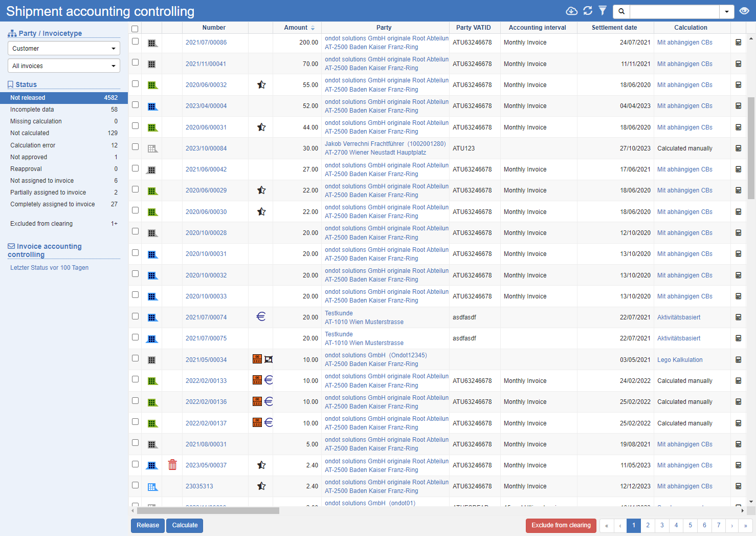
Task: Click the star icon in row 2020/06/00032
Action: click(261, 85)
